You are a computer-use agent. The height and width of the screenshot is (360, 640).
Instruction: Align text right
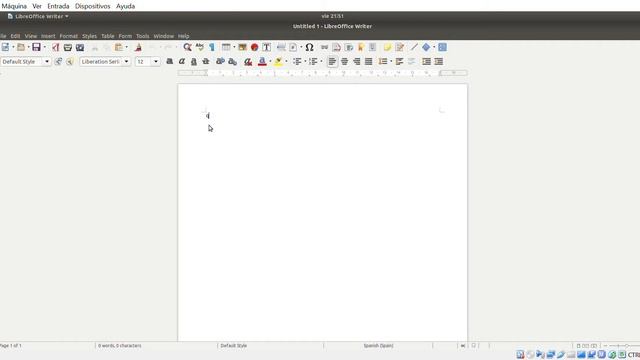click(357, 62)
